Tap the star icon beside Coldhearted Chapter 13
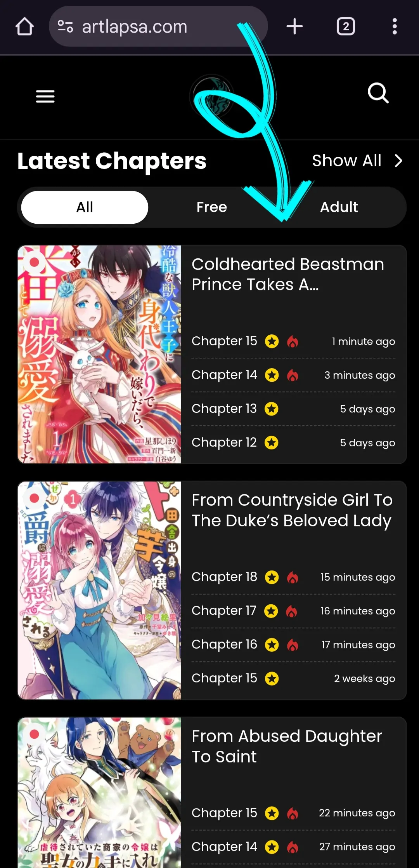Image resolution: width=419 pixels, height=868 pixels. tap(272, 409)
